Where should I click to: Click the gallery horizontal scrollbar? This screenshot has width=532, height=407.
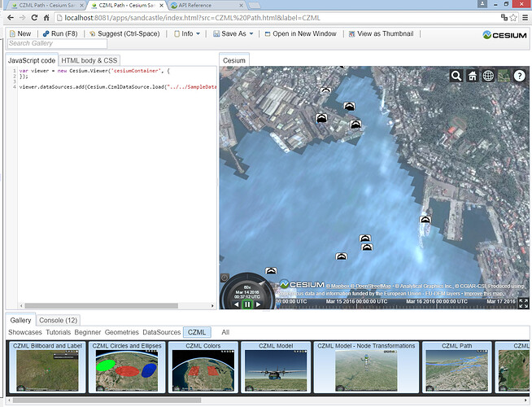(107, 400)
